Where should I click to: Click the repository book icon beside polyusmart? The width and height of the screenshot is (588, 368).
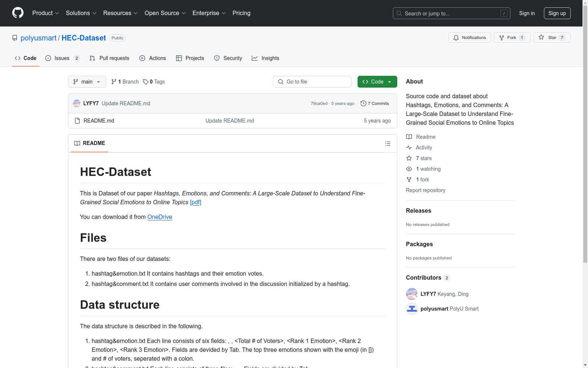click(15, 38)
